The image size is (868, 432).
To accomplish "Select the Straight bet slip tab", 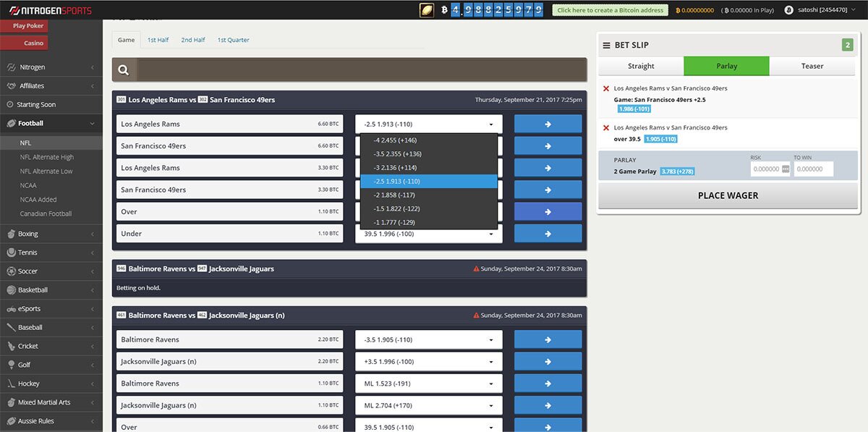I will tap(641, 66).
